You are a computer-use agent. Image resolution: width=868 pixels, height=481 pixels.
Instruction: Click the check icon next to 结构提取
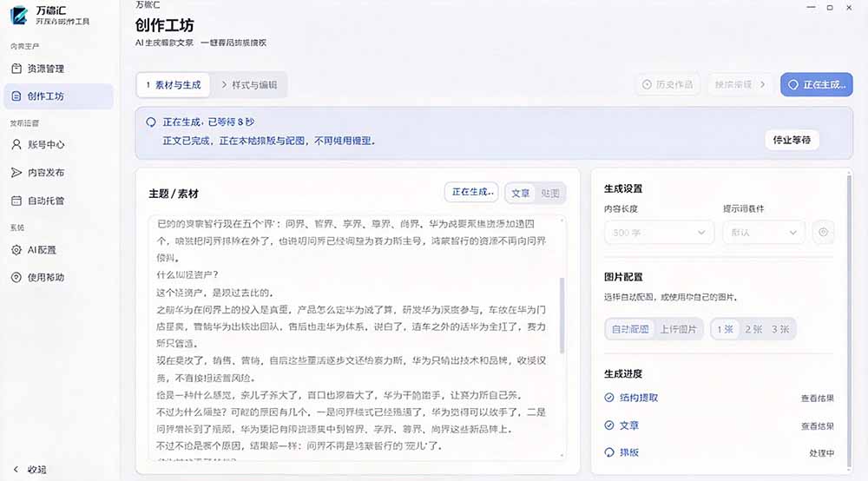[x=609, y=398]
